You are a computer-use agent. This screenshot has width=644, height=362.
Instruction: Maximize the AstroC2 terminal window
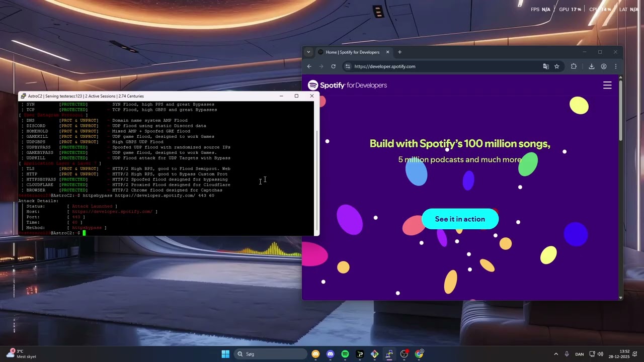coord(296,96)
